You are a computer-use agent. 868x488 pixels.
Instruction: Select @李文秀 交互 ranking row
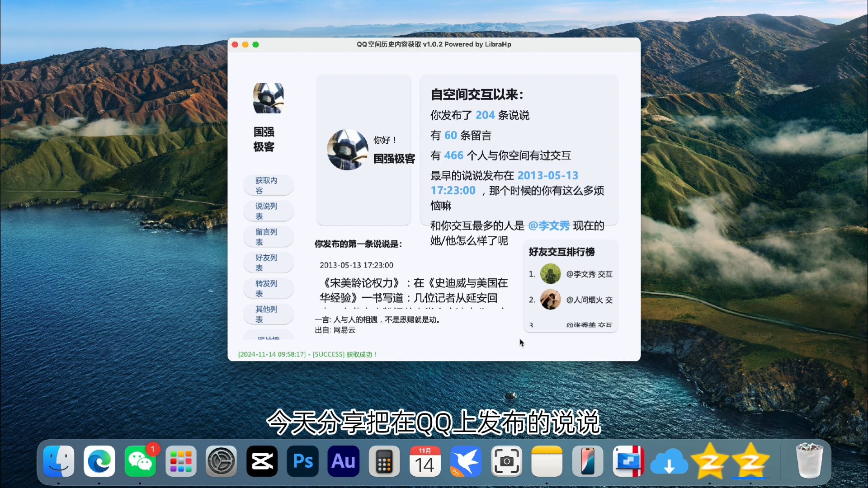[571, 274]
